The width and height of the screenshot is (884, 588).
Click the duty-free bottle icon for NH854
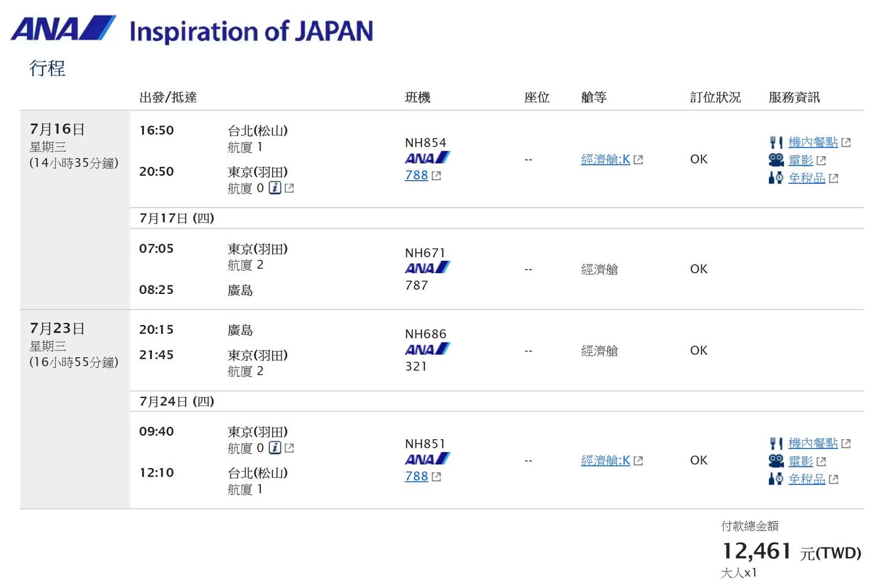point(776,178)
